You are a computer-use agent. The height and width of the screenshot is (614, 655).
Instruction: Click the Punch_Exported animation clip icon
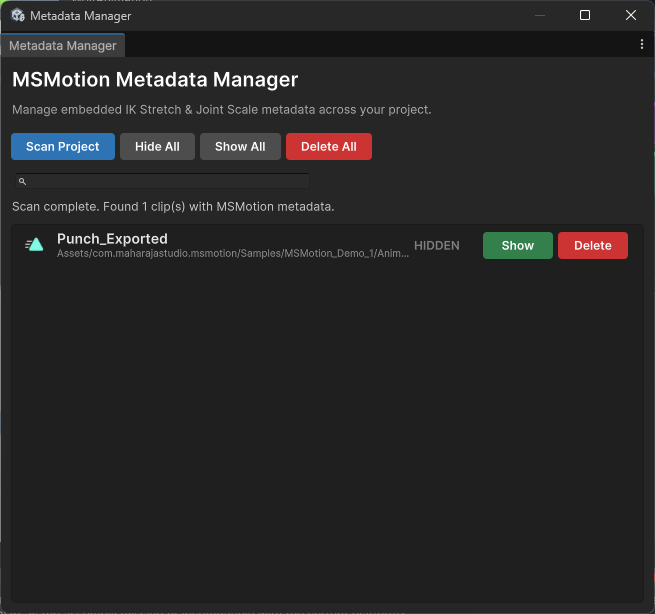(x=34, y=244)
